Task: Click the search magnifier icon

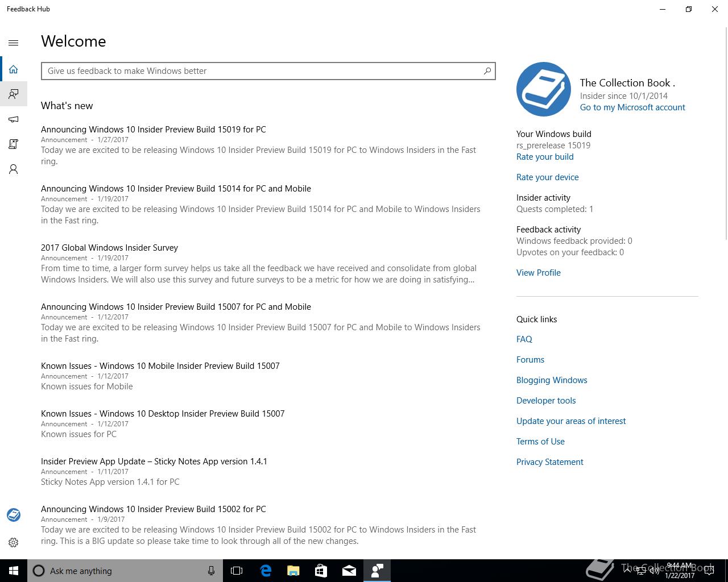Action: click(x=487, y=71)
